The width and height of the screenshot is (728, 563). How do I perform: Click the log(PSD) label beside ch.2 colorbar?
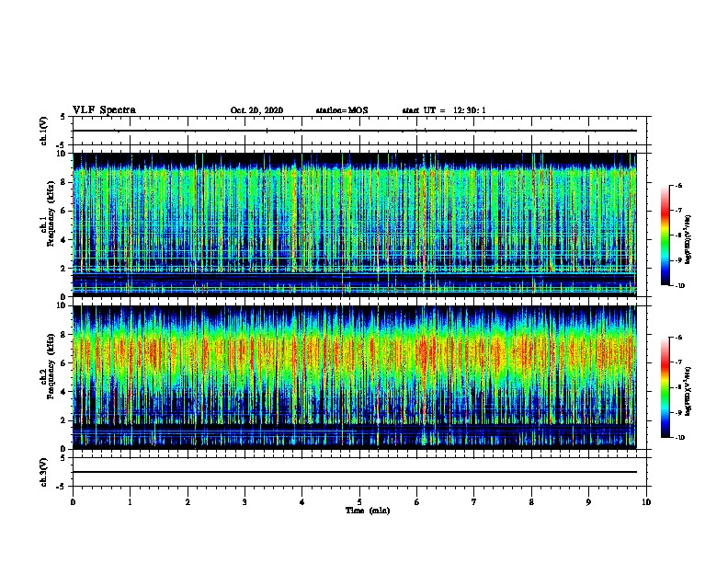[688, 392]
